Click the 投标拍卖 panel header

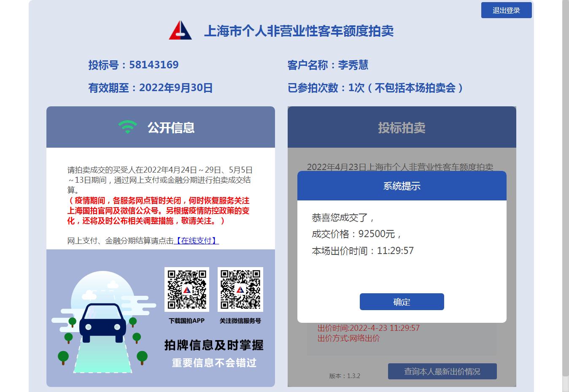(x=402, y=127)
